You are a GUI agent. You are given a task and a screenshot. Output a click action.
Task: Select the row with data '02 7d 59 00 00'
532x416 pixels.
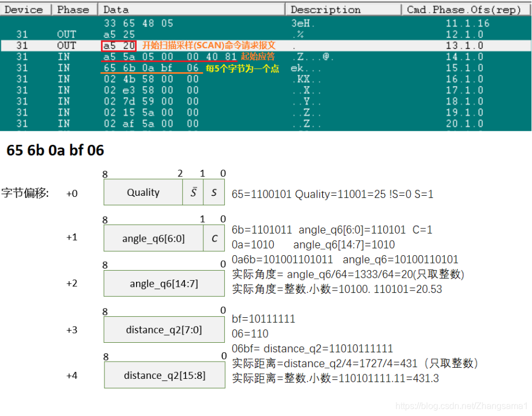point(265,102)
